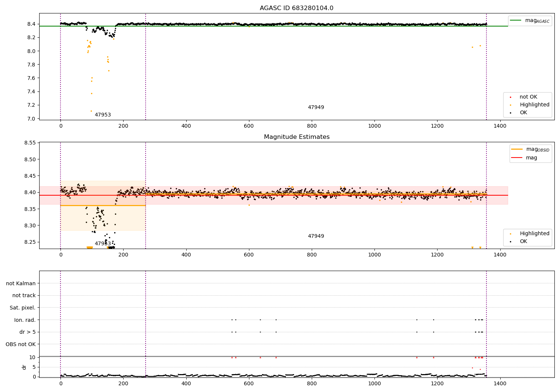The image size is (560, 392).
Task: Click the "Magnitude Estimates" plot title
Action: coord(296,137)
